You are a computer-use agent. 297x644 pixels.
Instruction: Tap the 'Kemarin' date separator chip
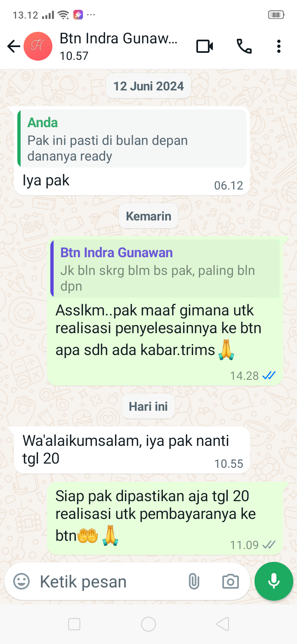point(148,216)
